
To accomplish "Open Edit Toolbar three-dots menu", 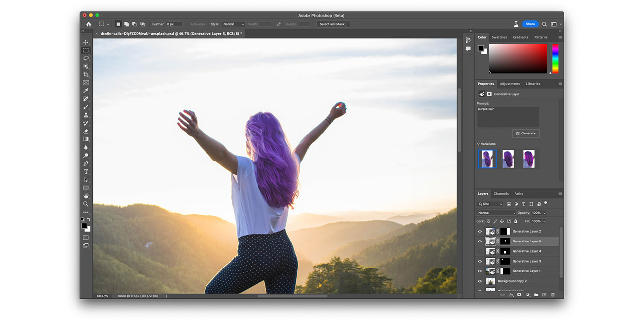I will (86, 212).
